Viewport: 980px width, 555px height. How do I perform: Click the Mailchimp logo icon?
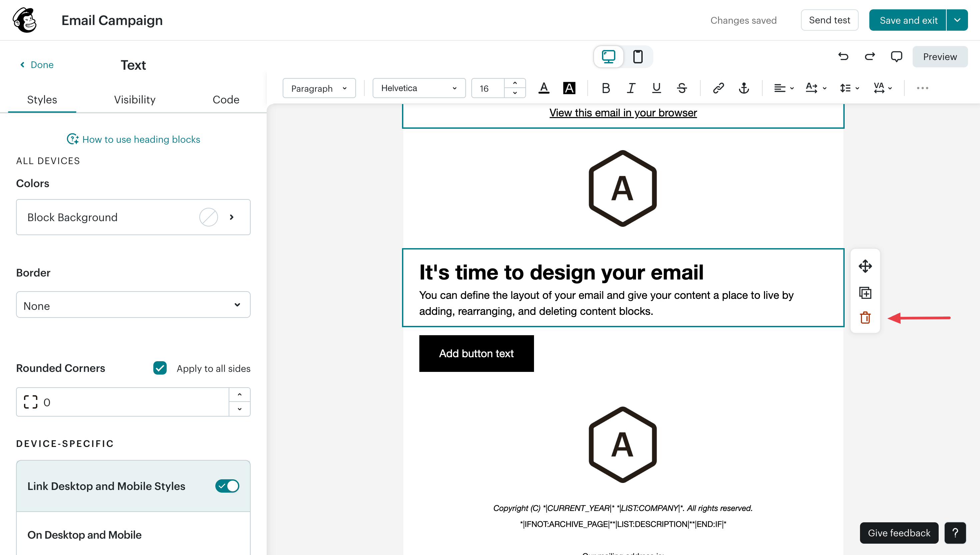25,20
